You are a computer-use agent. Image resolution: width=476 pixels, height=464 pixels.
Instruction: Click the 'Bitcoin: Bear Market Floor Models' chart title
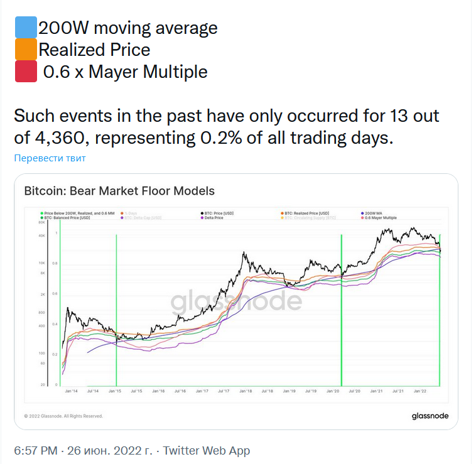(x=119, y=191)
